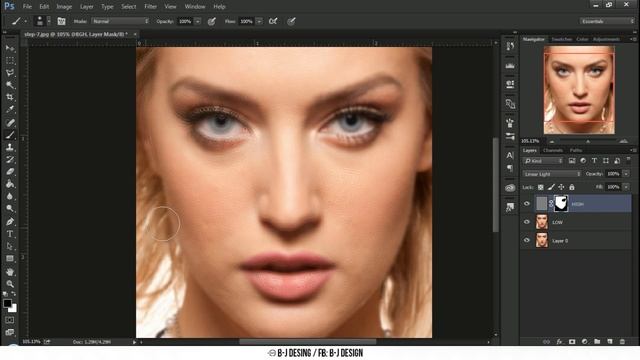Select the Move tool
The image size is (640, 360).
[10, 48]
